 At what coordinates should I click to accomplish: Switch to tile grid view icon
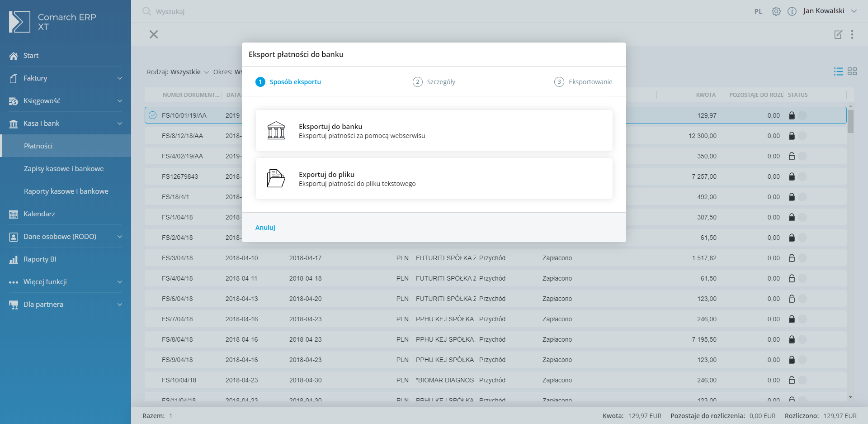[852, 71]
